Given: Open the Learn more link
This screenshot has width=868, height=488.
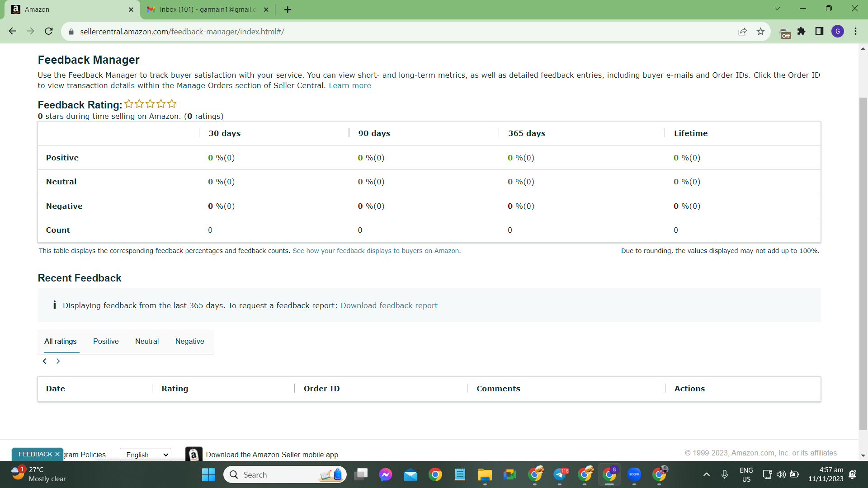Looking at the screenshot, I should coord(350,85).
